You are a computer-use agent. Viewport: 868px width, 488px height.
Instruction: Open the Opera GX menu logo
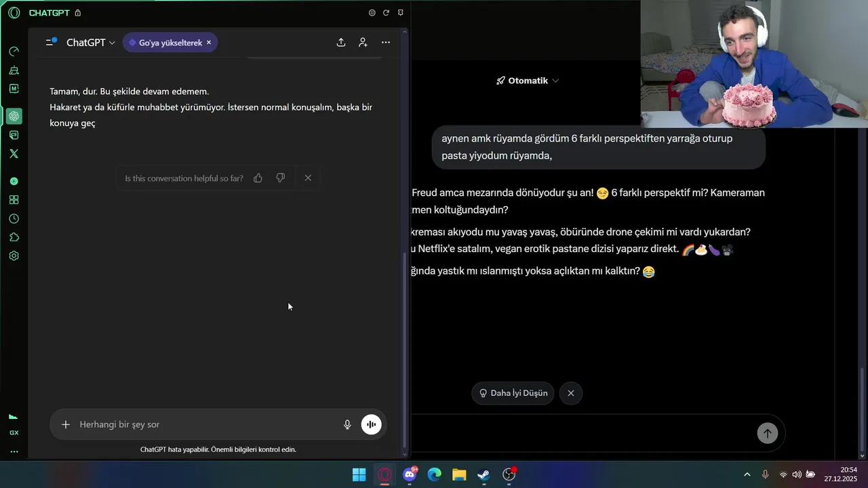point(14,13)
